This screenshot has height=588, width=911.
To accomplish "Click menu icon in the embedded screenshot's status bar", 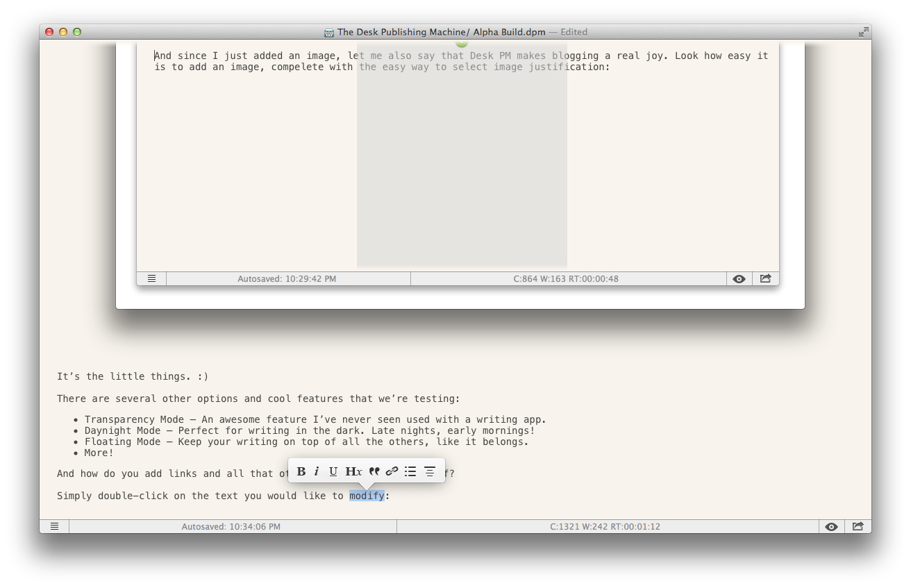I will click(151, 278).
